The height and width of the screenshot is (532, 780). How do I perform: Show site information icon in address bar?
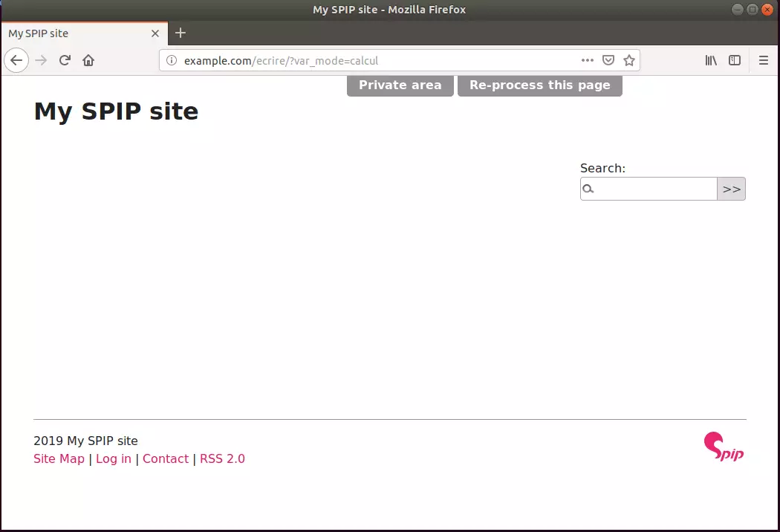(172, 61)
